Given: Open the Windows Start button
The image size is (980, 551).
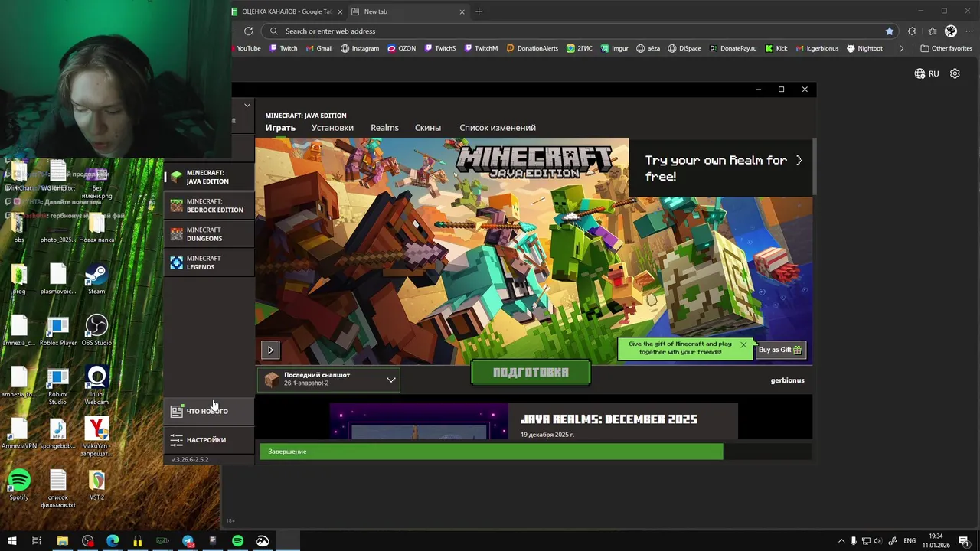Looking at the screenshot, I should (x=11, y=541).
